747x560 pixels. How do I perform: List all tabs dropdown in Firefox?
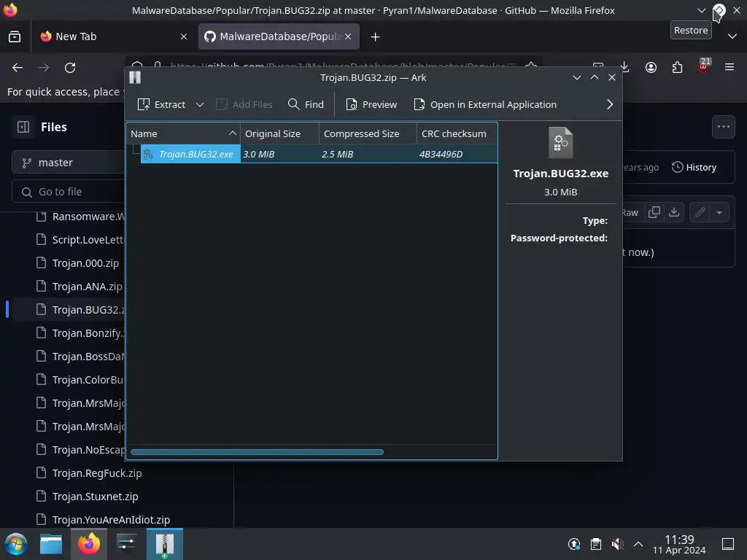(732, 36)
